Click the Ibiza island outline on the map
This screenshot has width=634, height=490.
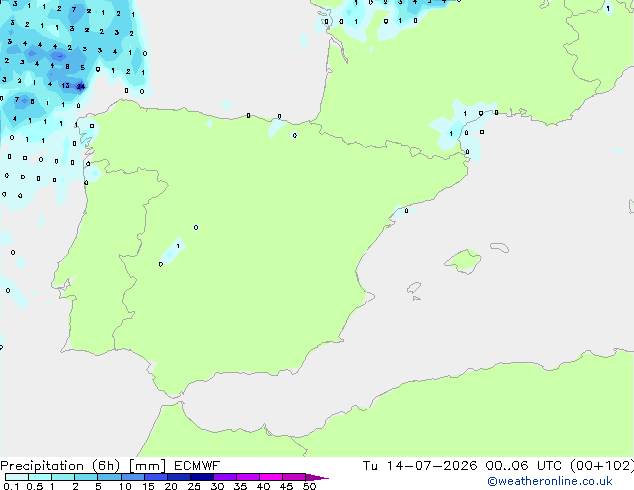tap(414, 288)
